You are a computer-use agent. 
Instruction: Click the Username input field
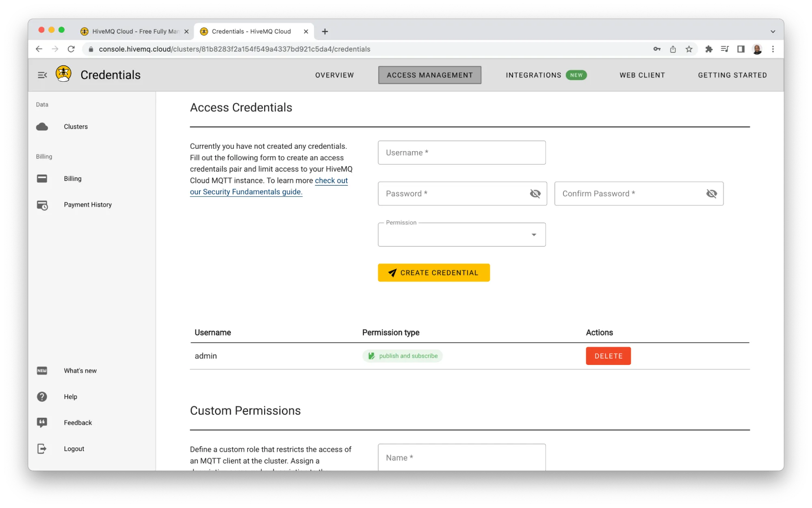click(461, 152)
